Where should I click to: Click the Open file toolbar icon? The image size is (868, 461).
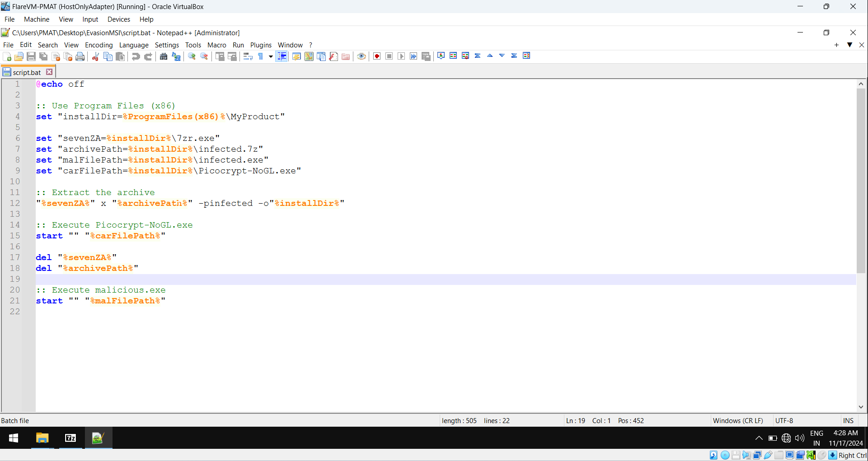point(19,56)
